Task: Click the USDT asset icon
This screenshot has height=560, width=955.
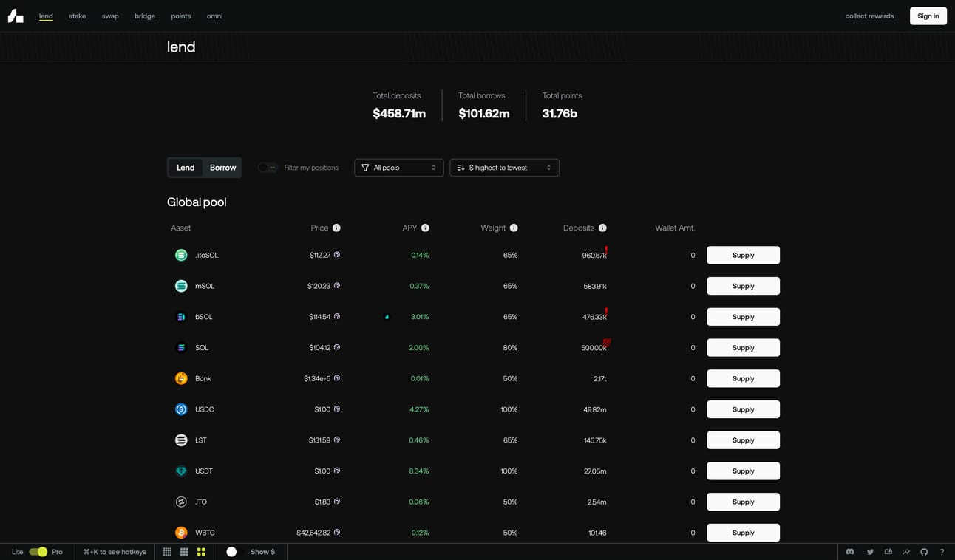Action: pos(181,471)
